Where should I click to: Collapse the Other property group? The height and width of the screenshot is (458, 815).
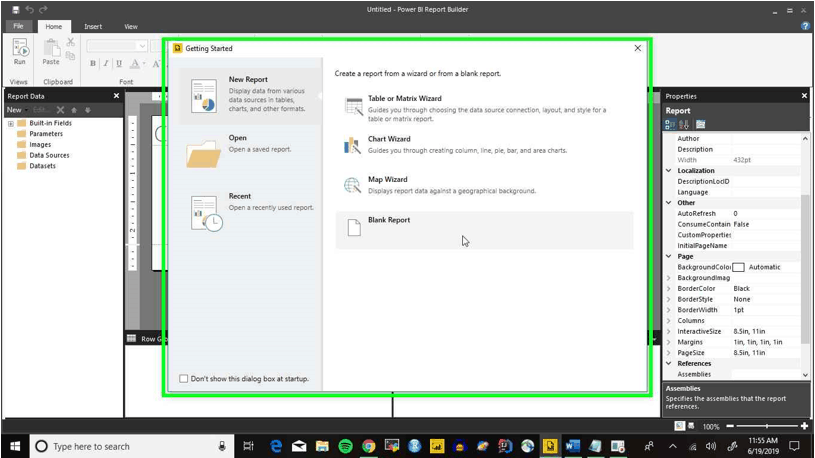(x=669, y=203)
